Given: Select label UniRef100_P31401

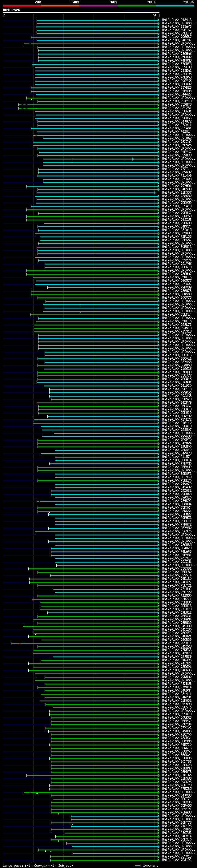Looking at the screenshot, I should pyautogui.click(x=177, y=128).
